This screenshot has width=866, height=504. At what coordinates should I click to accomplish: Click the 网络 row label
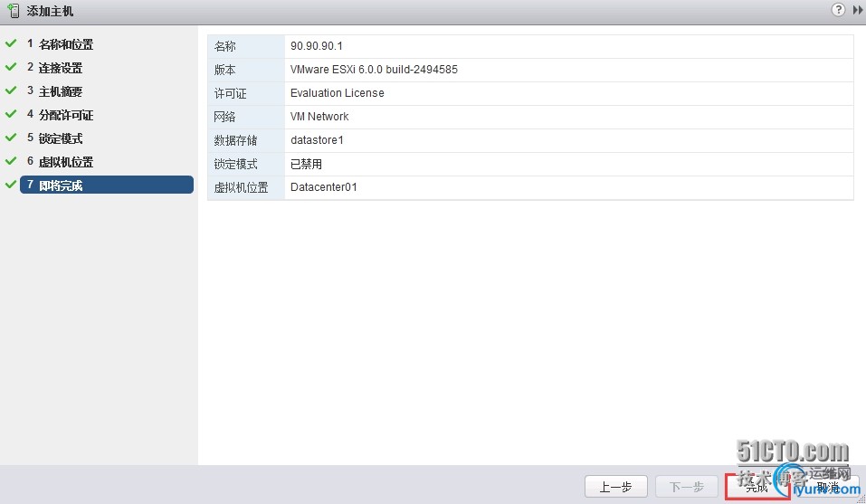[224, 117]
